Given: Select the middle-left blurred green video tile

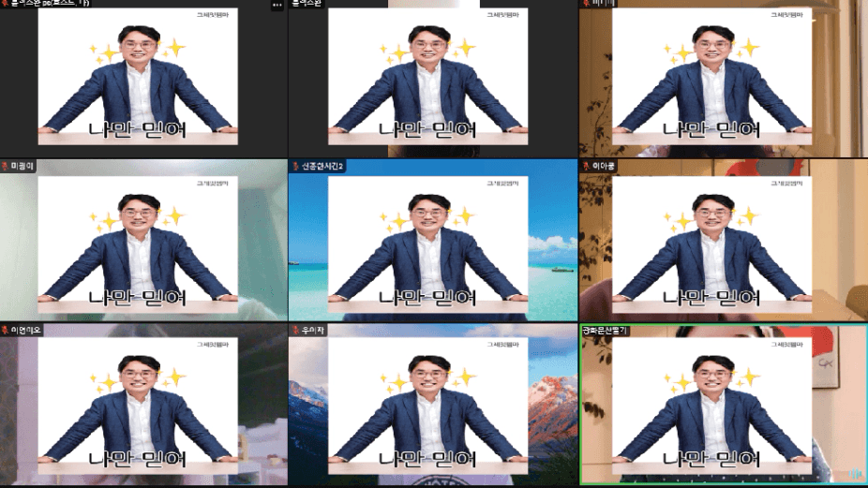Looking at the screenshot, I should click(x=144, y=240).
